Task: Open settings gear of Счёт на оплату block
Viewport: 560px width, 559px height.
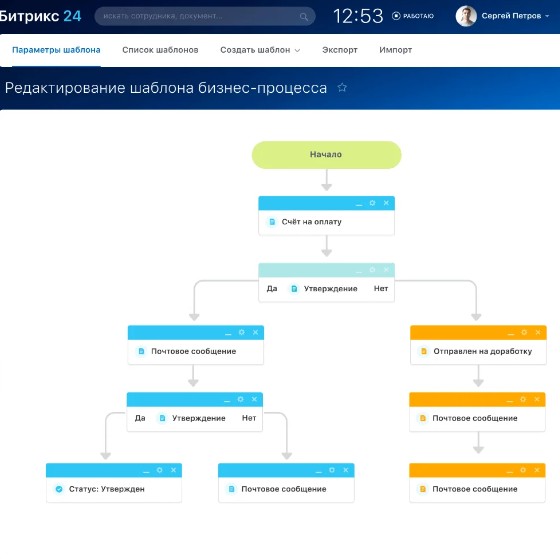Action: point(372,203)
